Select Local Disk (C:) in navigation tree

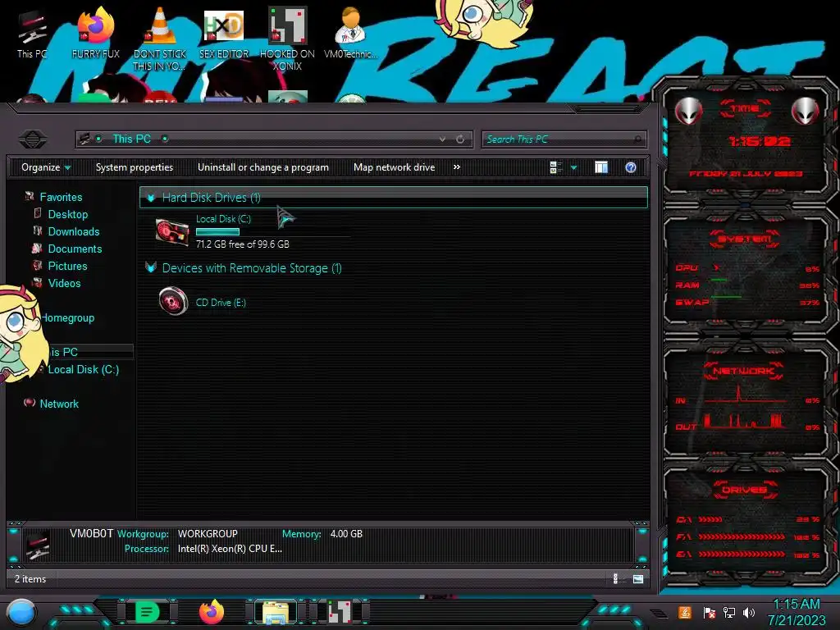click(83, 370)
